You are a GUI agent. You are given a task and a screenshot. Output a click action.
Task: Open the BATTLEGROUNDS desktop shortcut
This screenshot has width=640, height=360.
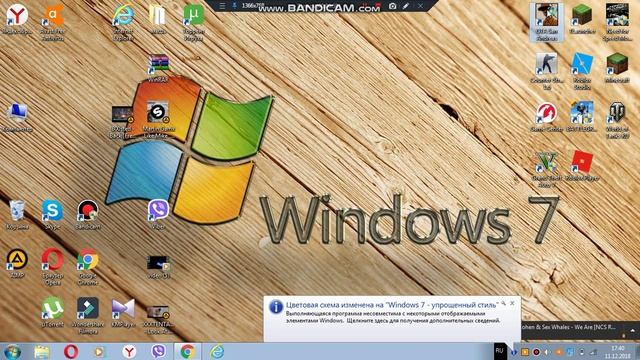click(582, 116)
